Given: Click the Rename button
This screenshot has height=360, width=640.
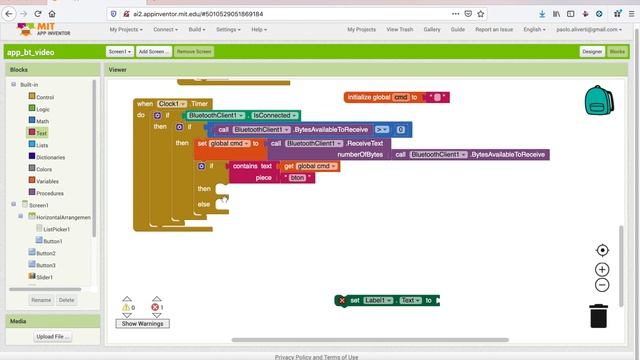Looking at the screenshot, I should tap(41, 300).
